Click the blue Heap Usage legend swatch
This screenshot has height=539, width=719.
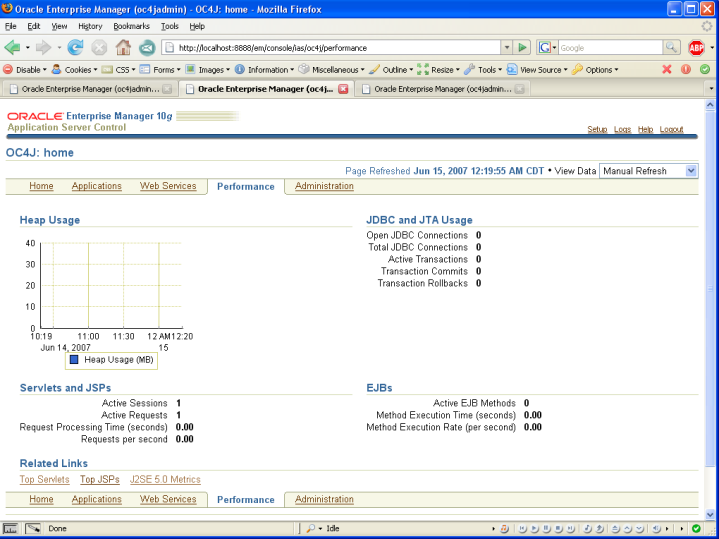74,360
